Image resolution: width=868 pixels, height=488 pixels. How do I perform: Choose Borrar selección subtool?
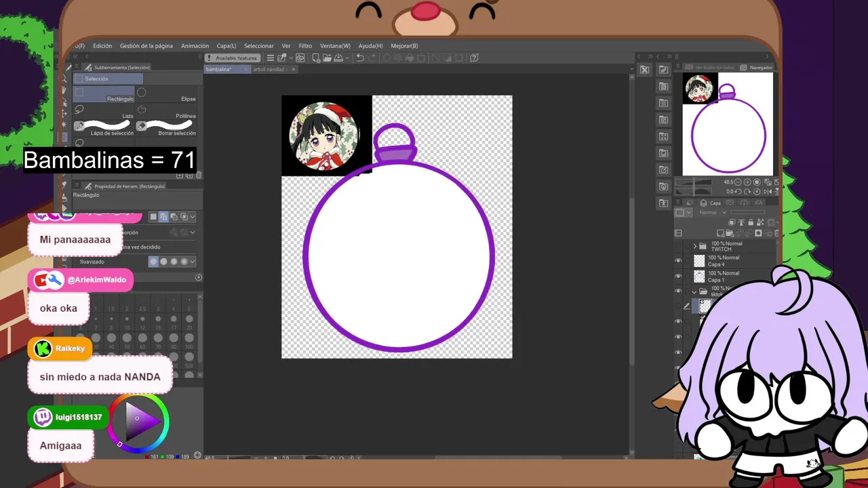point(166,128)
